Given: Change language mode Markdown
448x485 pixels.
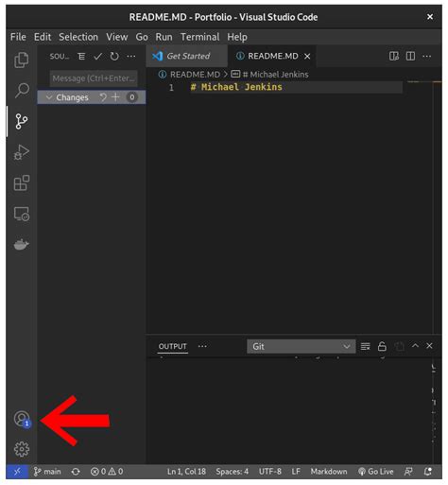Looking at the screenshot, I should 329,472.
